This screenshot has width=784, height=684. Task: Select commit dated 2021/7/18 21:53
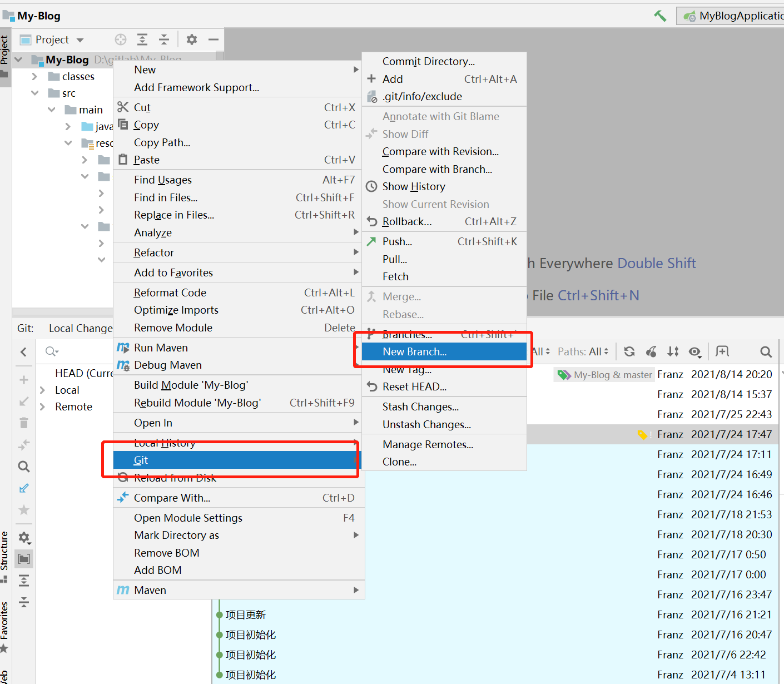coord(731,514)
